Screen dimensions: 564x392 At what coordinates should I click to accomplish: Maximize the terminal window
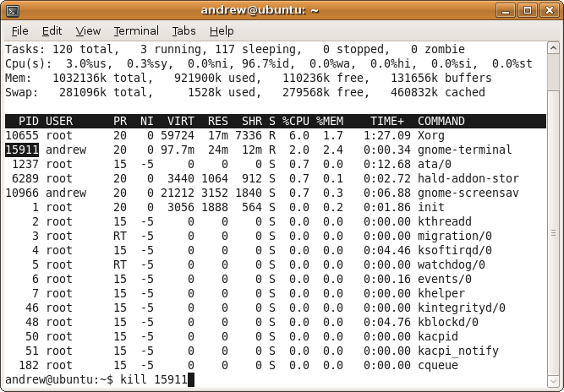click(528, 10)
